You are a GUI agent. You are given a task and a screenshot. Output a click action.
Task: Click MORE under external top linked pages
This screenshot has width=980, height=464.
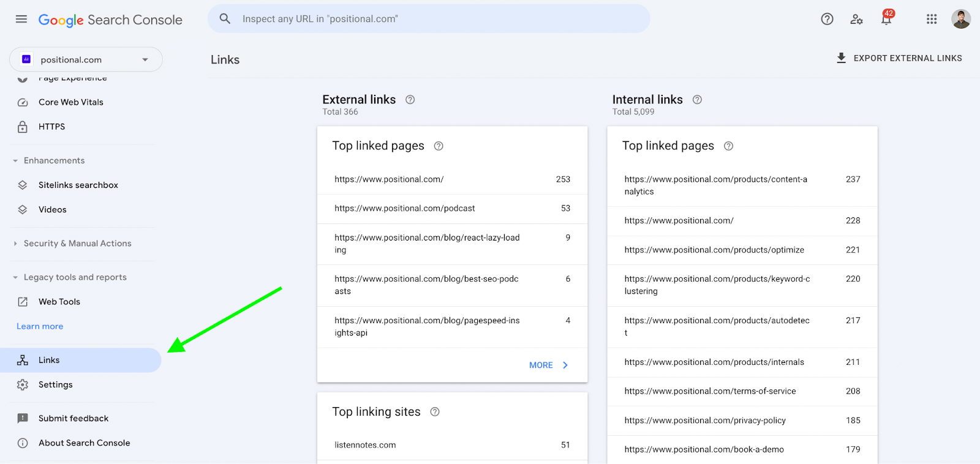[549, 365]
